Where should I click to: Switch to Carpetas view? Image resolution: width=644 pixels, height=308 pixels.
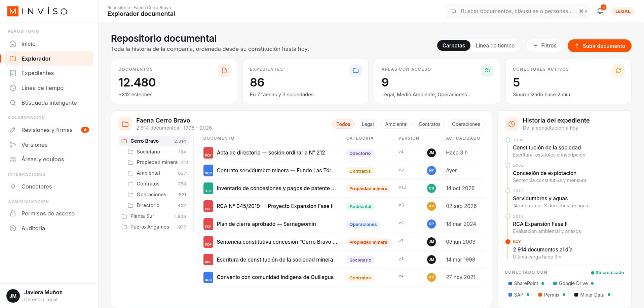[454, 45]
